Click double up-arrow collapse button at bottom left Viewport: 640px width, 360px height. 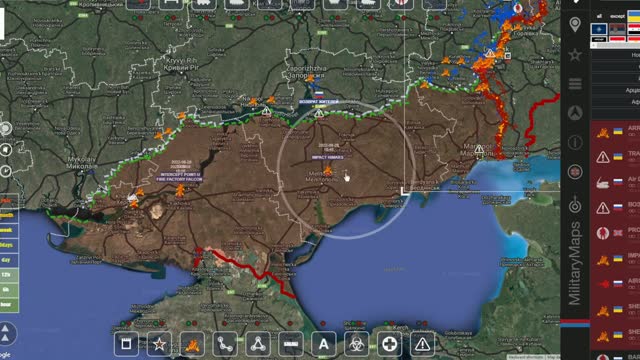tap(6, 333)
